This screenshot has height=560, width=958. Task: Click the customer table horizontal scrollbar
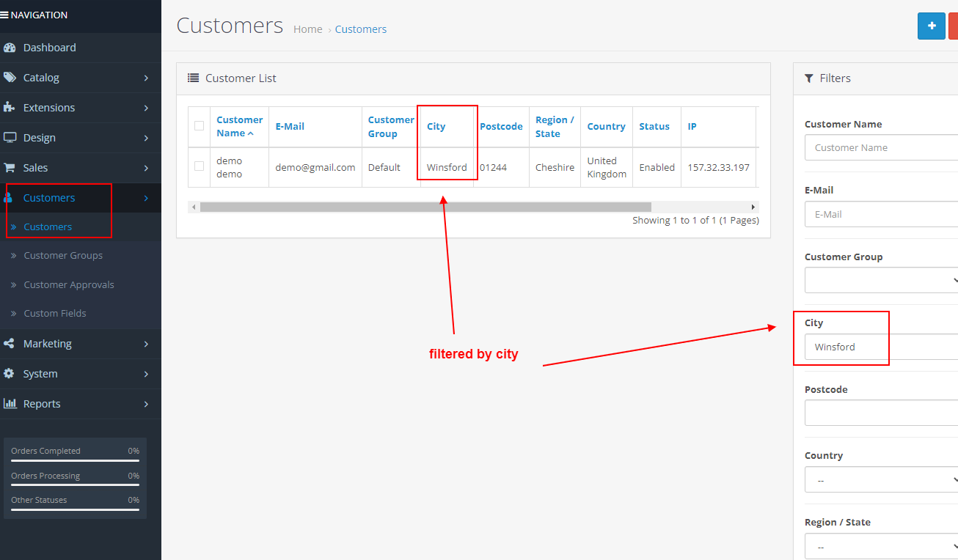click(x=425, y=207)
